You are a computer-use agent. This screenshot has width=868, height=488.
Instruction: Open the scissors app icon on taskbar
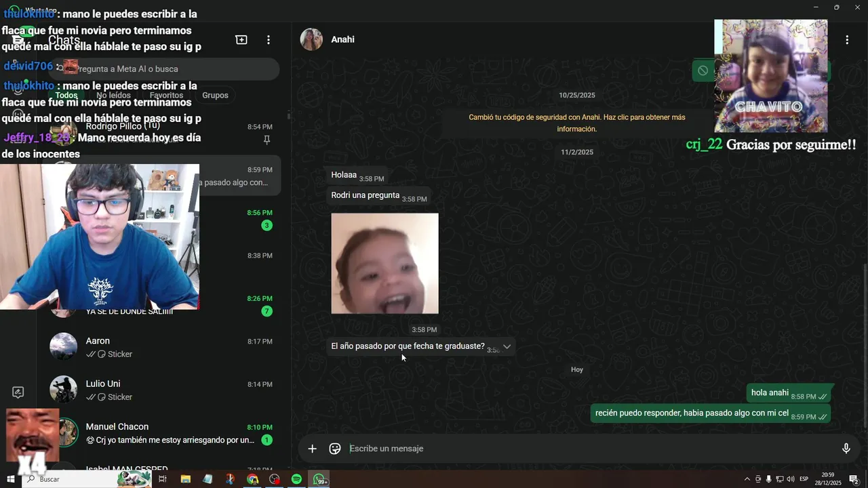point(230,479)
